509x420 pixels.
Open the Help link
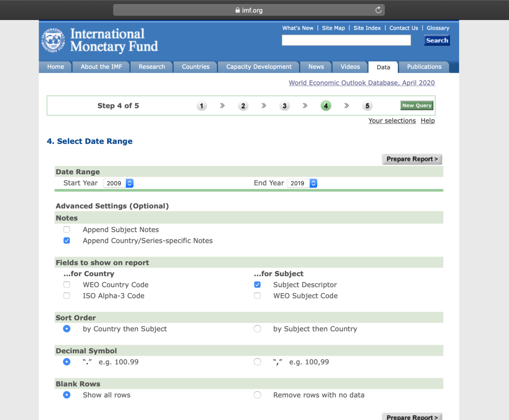click(x=428, y=121)
